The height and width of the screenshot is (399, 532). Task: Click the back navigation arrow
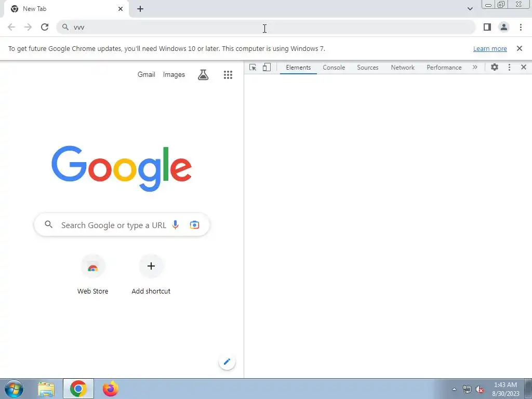(11, 27)
